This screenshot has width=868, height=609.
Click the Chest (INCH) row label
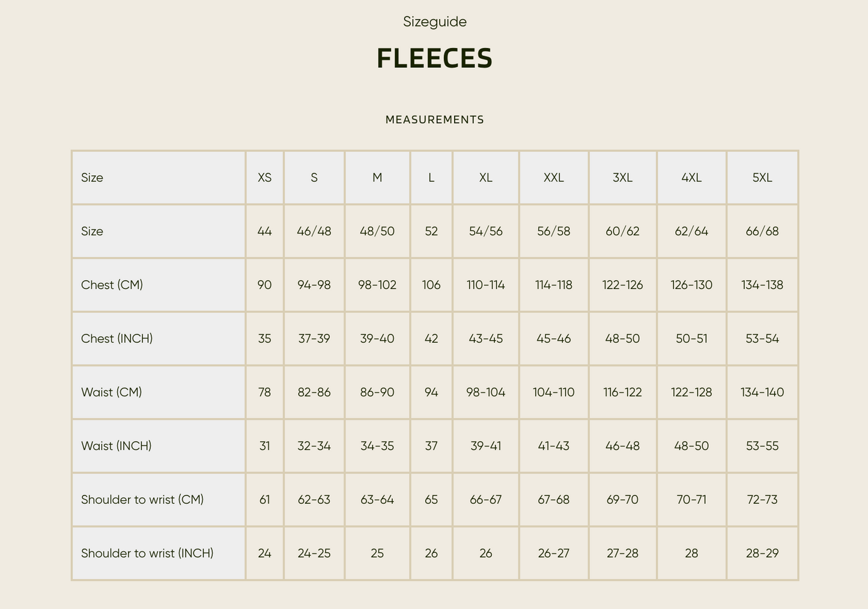tap(117, 339)
